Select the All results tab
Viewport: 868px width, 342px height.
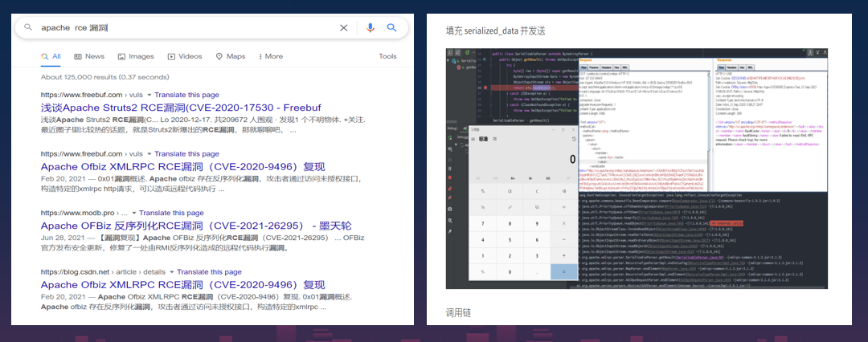click(51, 56)
